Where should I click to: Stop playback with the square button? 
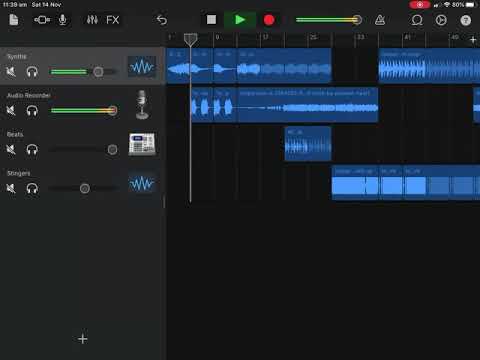[x=211, y=20]
